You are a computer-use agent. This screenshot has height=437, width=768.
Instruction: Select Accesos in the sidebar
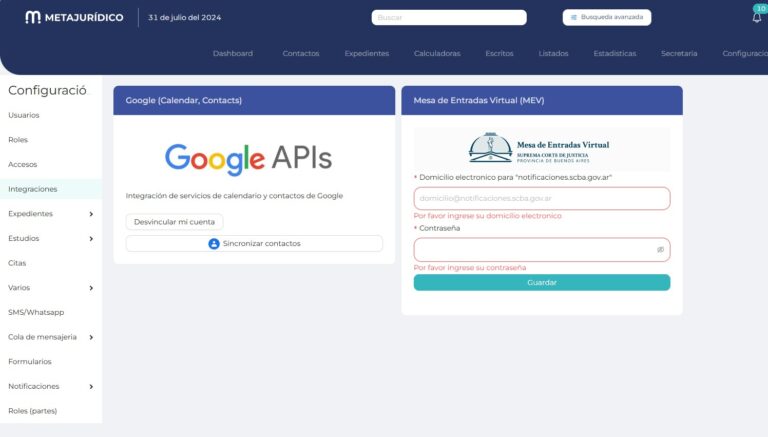(x=23, y=165)
